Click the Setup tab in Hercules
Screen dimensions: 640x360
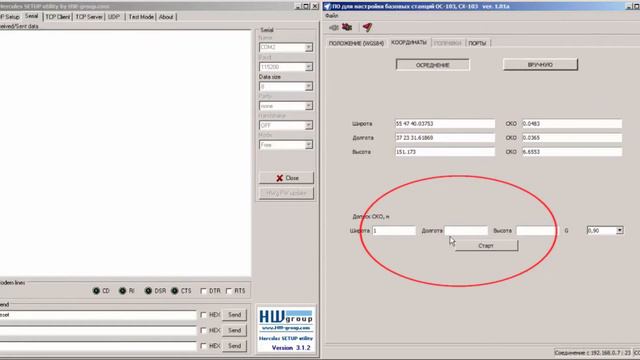[10, 17]
